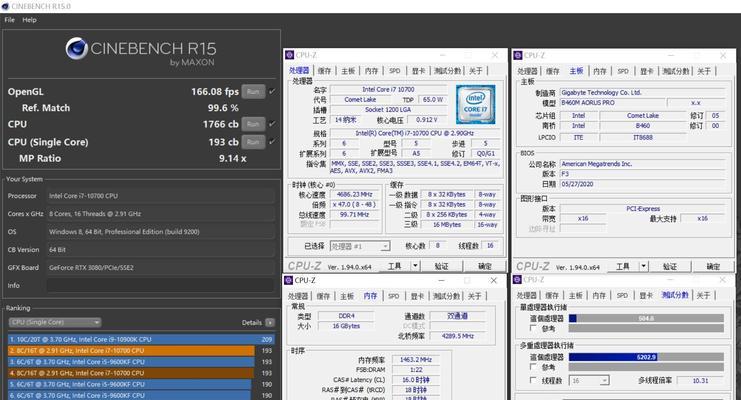Select ranking row 4 Core i7-10700
Image resolution: width=741 pixels, height=400 pixels.
141,373
